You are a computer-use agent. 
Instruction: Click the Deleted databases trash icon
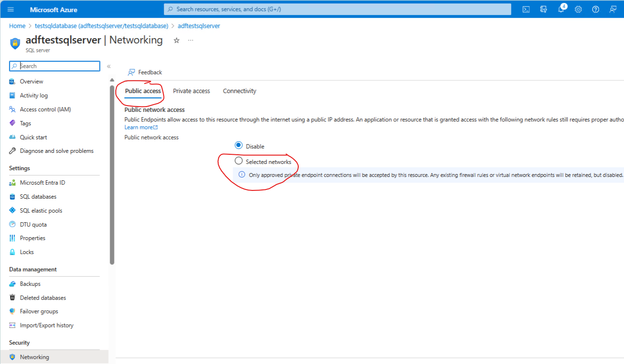(x=13, y=298)
